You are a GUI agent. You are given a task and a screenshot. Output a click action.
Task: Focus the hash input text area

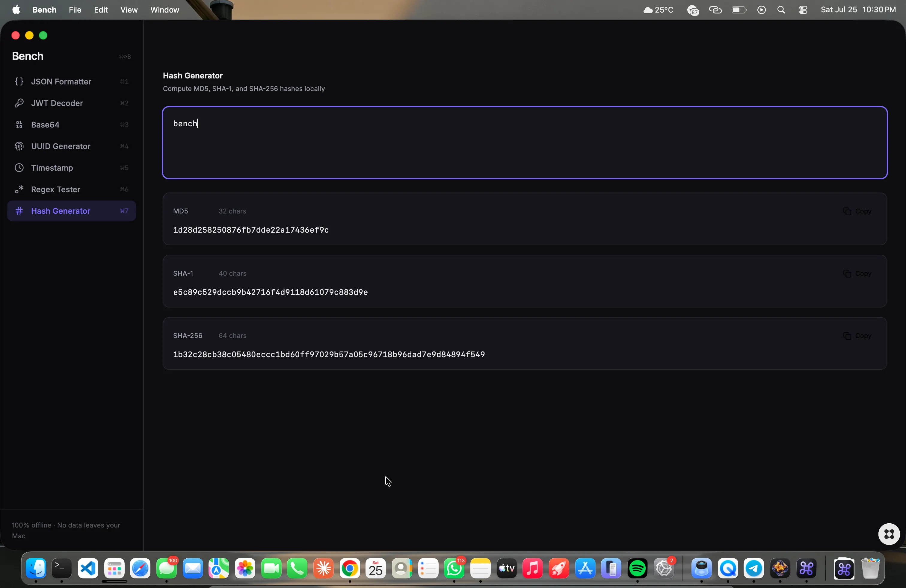(x=525, y=143)
